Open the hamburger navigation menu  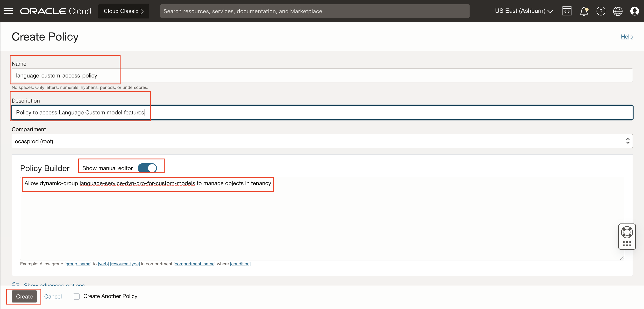[x=8, y=11]
